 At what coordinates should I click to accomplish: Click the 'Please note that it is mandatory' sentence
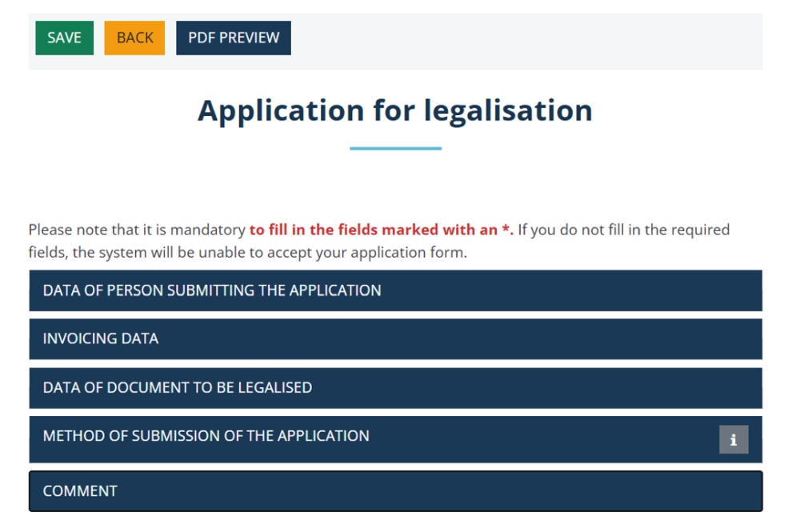point(138,230)
